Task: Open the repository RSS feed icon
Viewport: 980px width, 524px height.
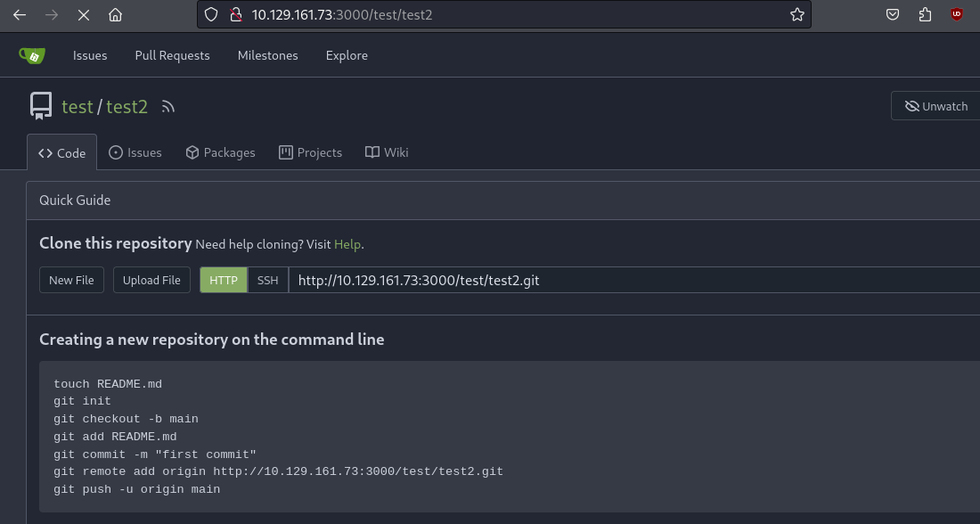Action: [x=168, y=107]
